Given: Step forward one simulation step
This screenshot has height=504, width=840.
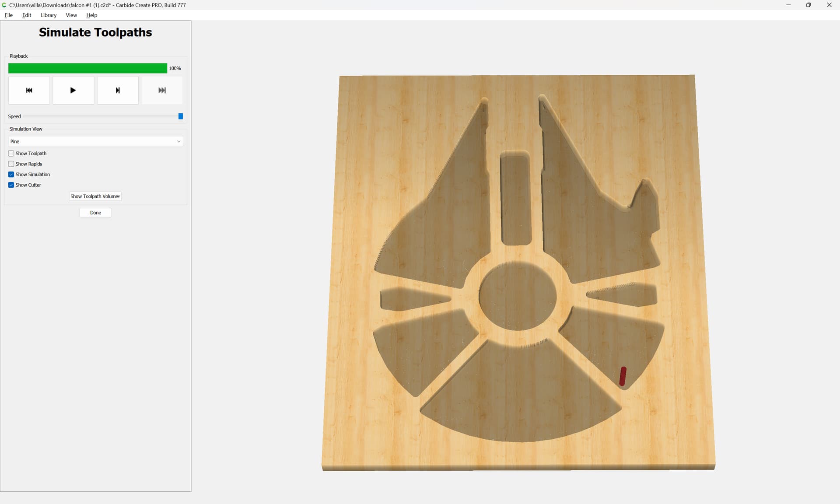Looking at the screenshot, I should pyautogui.click(x=117, y=90).
